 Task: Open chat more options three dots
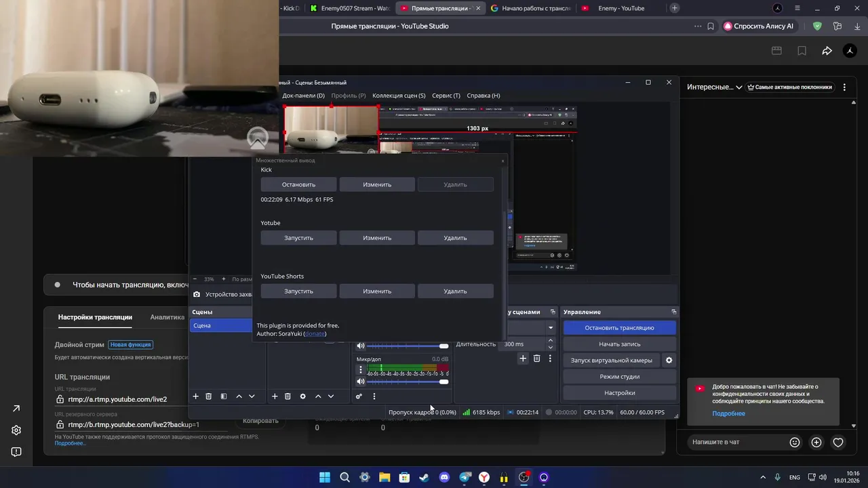[844, 87]
